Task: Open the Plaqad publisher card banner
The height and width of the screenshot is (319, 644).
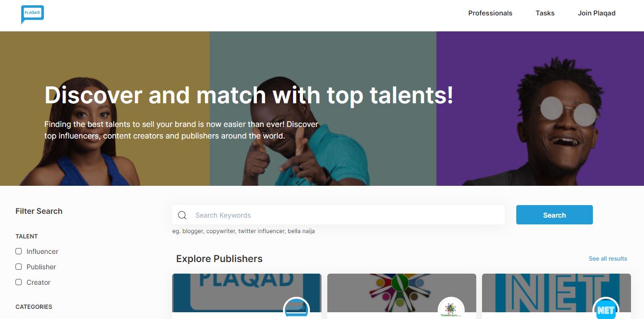Action: click(231, 292)
